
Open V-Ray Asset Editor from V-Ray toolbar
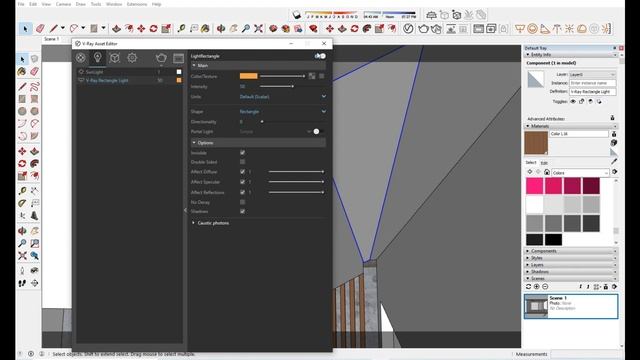point(408,29)
